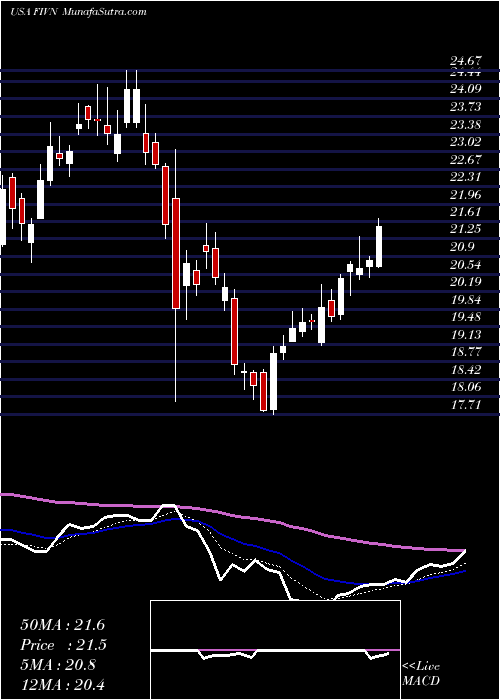
Task: Click the 19.84 price label
Action: tap(466, 300)
